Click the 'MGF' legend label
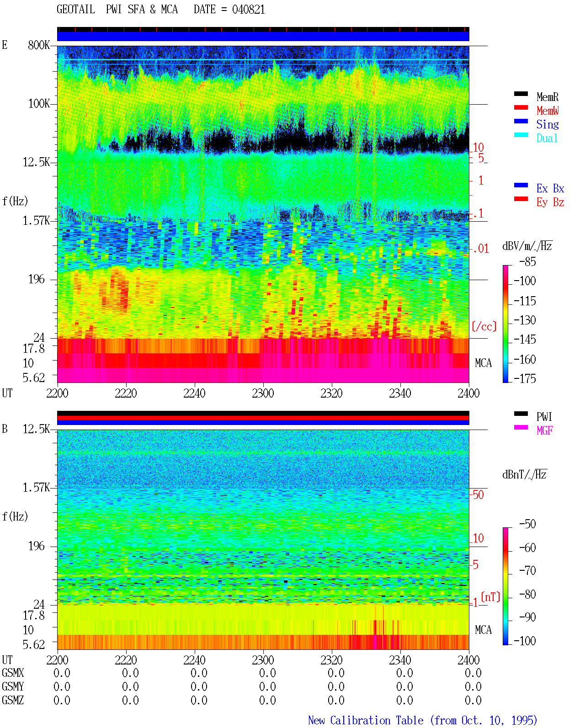 click(x=545, y=430)
